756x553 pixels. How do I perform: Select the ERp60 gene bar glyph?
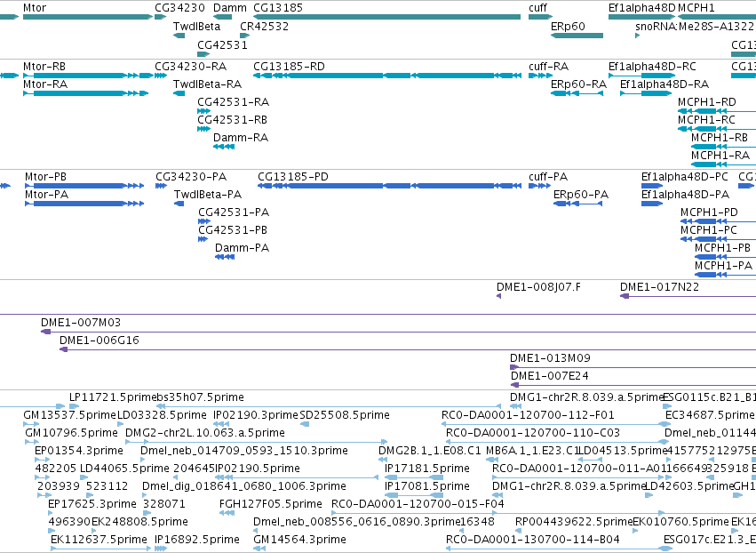[577, 36]
